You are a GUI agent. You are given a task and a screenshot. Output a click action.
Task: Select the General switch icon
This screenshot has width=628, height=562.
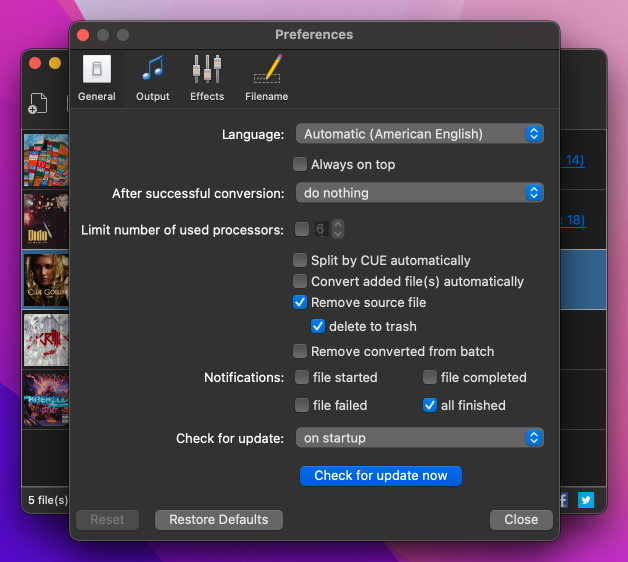click(97, 69)
